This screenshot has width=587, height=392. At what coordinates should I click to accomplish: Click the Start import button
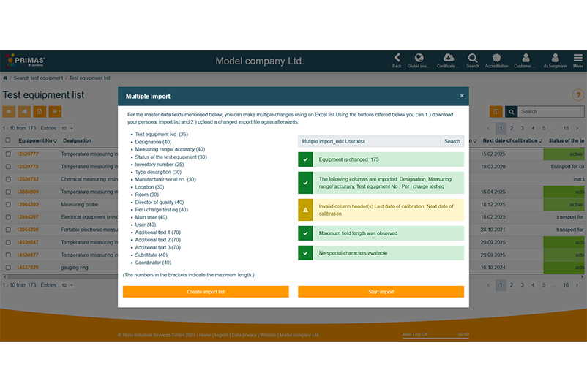381,292
